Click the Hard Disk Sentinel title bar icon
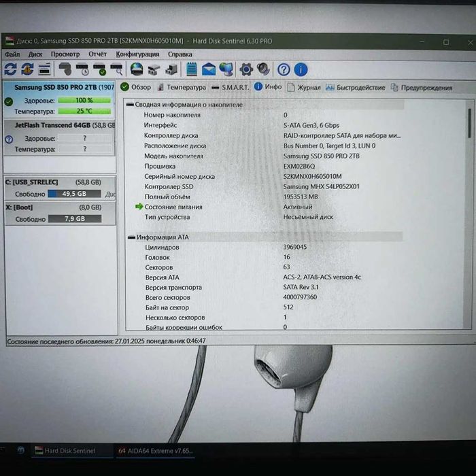 (x=10, y=41)
